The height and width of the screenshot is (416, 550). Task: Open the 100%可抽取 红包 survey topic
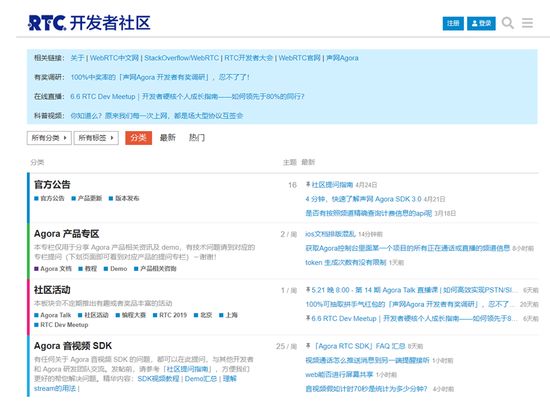(410, 304)
